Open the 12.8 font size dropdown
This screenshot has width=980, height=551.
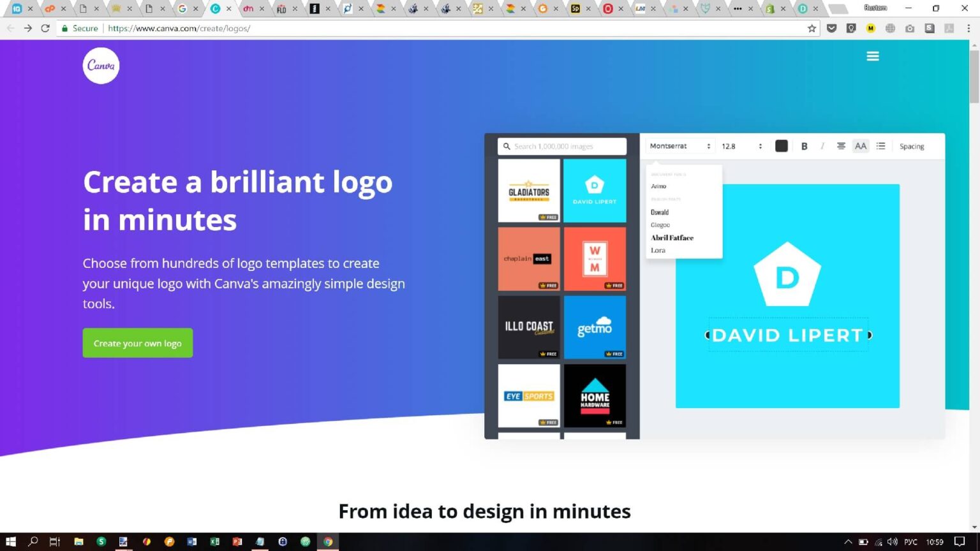pos(741,146)
